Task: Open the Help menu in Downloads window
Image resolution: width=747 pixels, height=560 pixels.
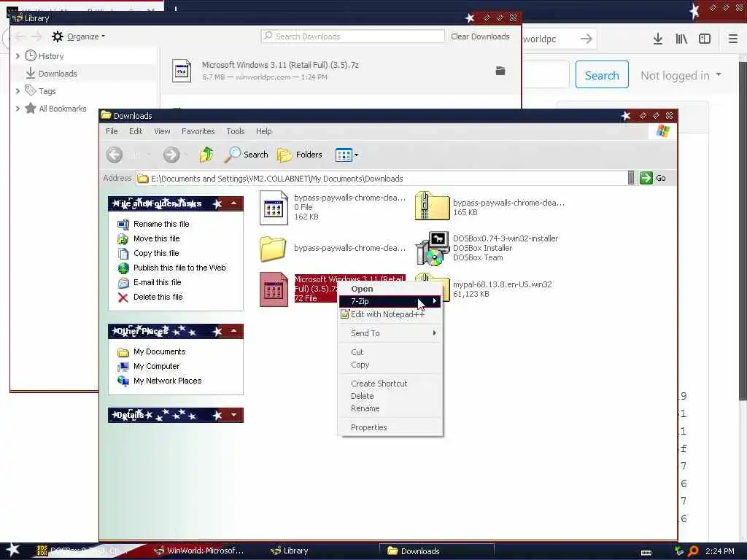Action: 264,131
